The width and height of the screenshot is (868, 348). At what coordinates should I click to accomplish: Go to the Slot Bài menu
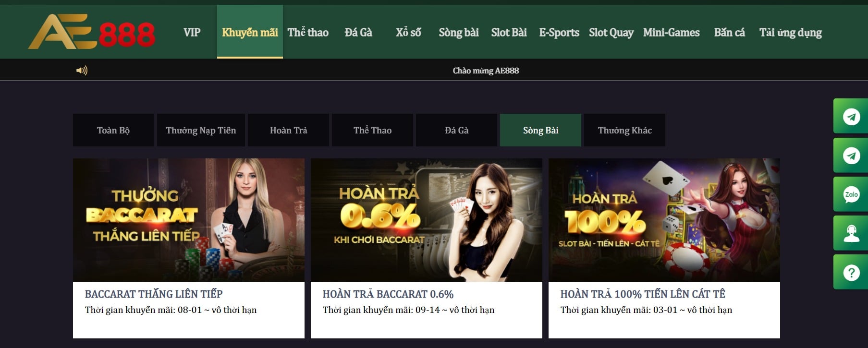(509, 32)
